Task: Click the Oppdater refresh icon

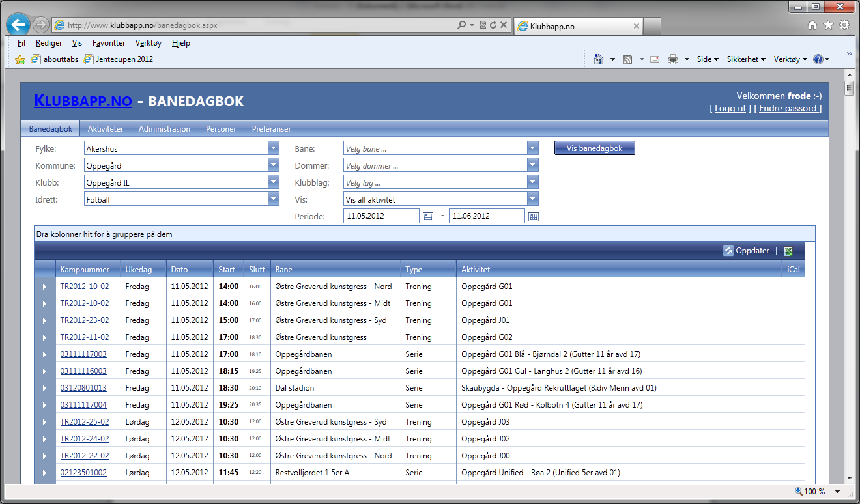Action: (728, 251)
